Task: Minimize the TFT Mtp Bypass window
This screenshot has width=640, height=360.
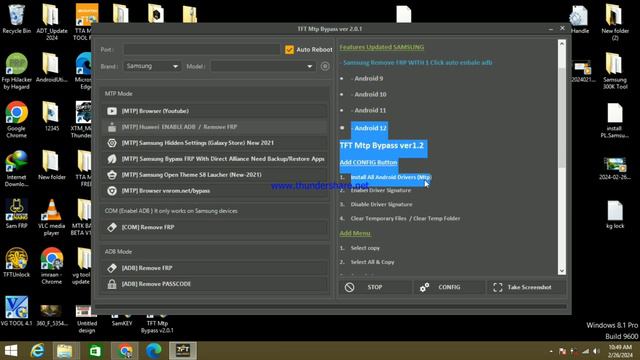Action: pos(551,29)
